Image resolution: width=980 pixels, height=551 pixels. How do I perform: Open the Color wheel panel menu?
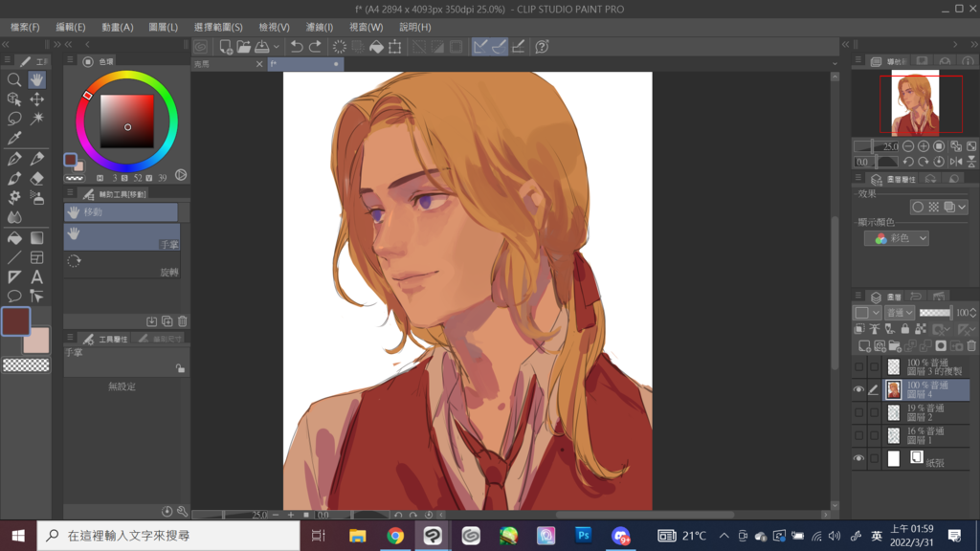coord(70,60)
